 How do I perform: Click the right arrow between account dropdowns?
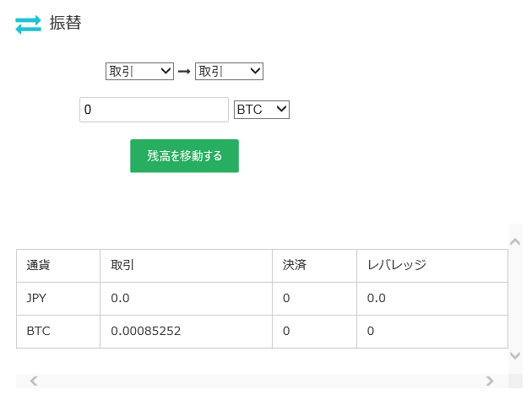coord(183,72)
